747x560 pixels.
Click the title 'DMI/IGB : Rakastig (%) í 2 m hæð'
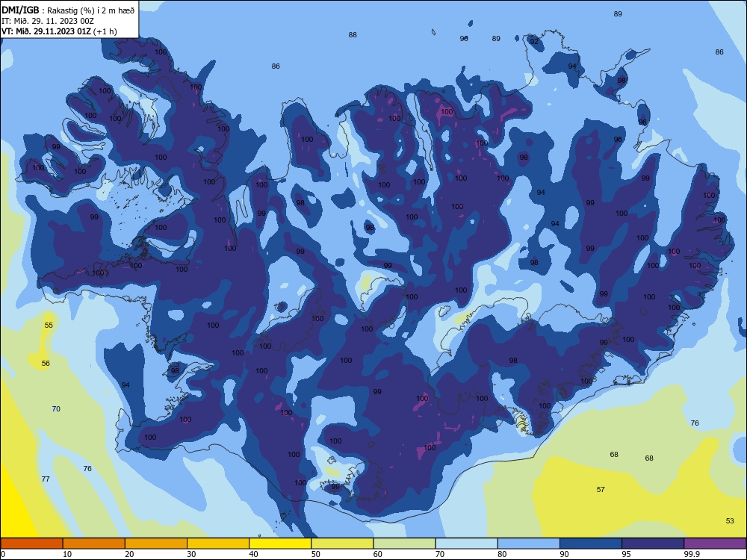click(x=68, y=10)
